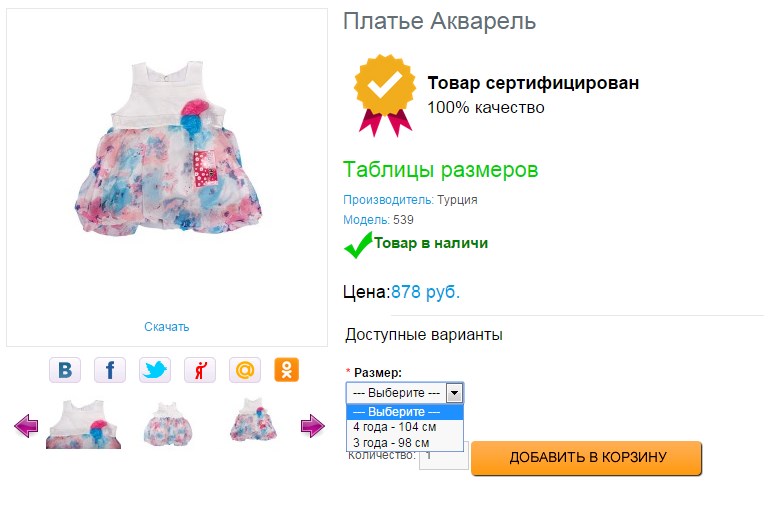Select the first dress thumbnail

click(x=83, y=423)
